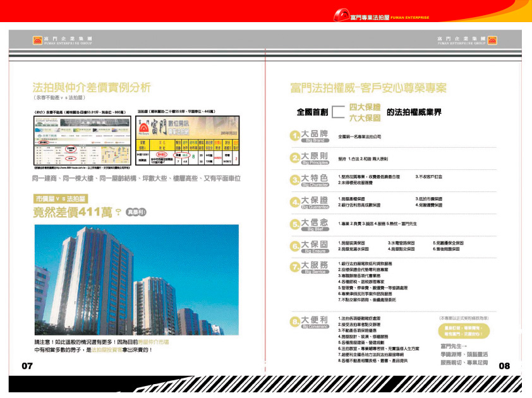Click the headline 竟然差價411萬
The height and width of the screenshot is (398, 532).
click(x=73, y=212)
